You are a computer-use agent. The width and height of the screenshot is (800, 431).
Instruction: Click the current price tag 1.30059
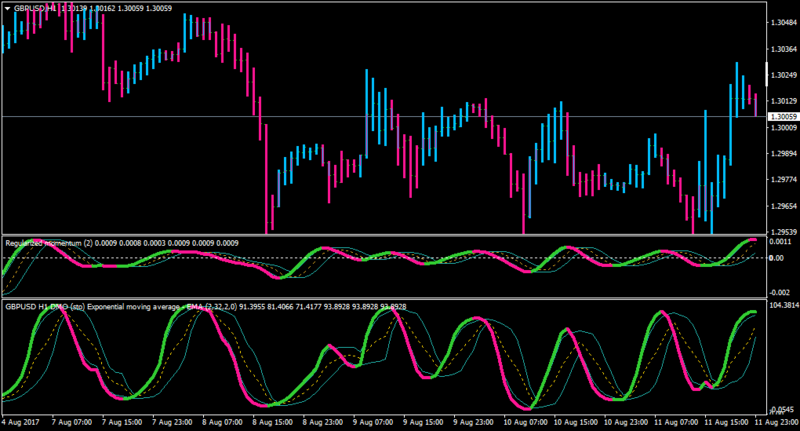click(784, 117)
